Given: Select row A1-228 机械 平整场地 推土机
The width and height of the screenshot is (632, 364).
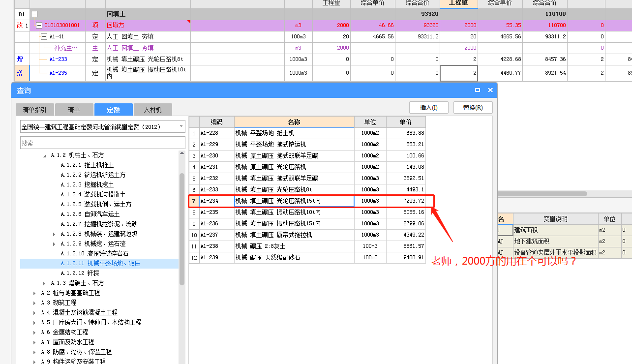Looking at the screenshot, I should [x=307, y=133].
